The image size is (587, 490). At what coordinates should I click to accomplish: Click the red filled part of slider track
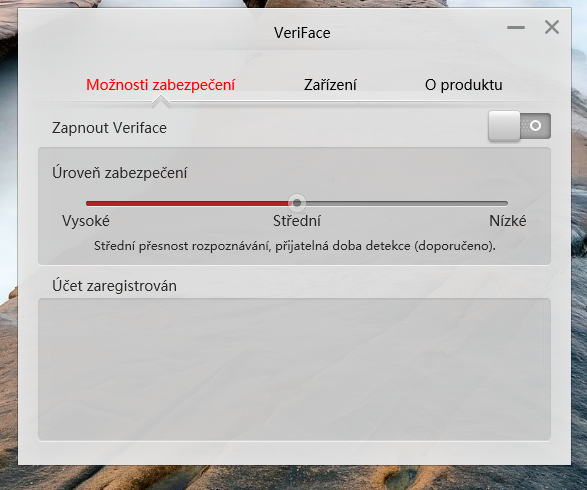coord(187,203)
